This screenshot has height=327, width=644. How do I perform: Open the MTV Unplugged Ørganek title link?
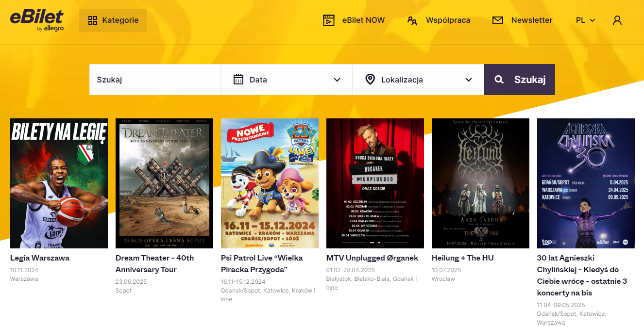tap(372, 258)
